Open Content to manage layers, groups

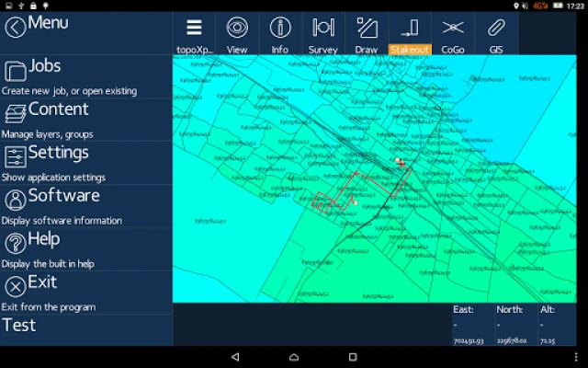pos(86,120)
